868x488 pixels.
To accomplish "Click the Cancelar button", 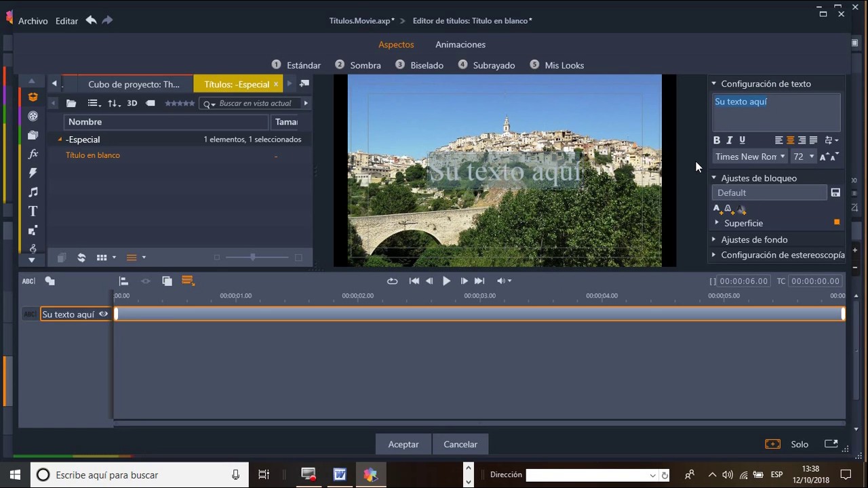I will 460,444.
